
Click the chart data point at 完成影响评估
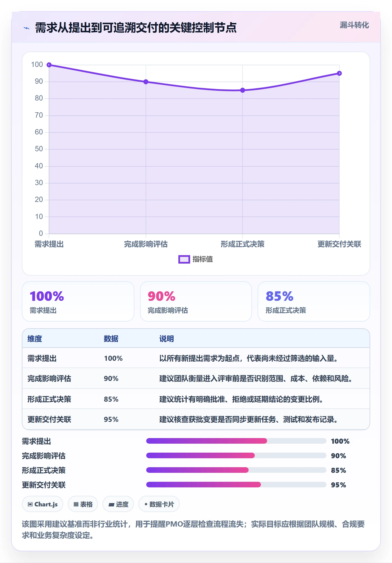point(146,82)
